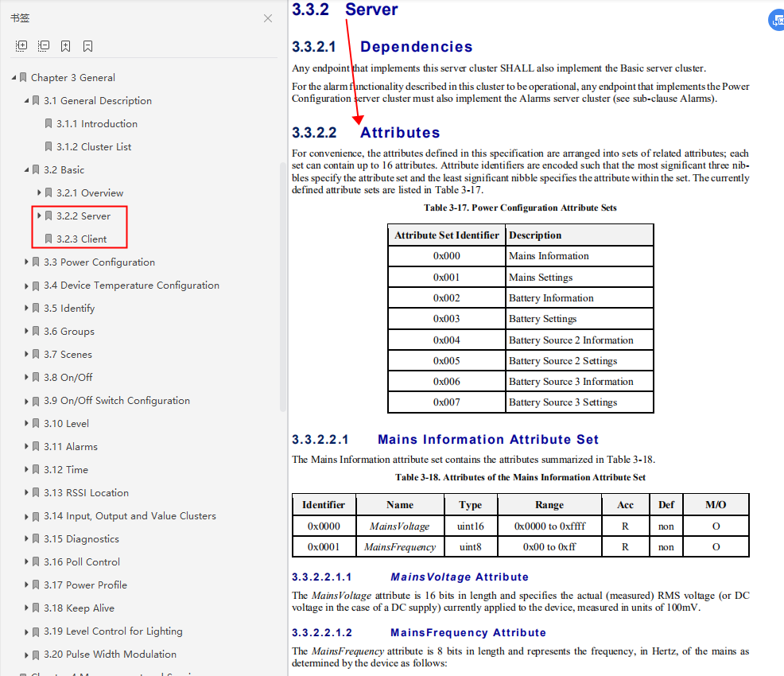Expand the 3.15 Diagnostics node
Viewport: 784px width, 676px height.
point(26,539)
